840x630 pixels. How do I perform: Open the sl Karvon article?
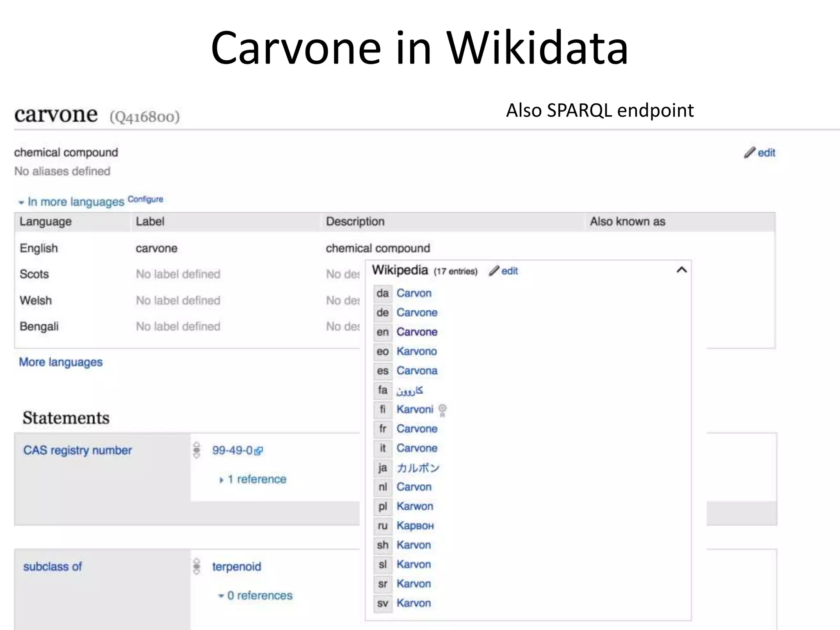413,564
